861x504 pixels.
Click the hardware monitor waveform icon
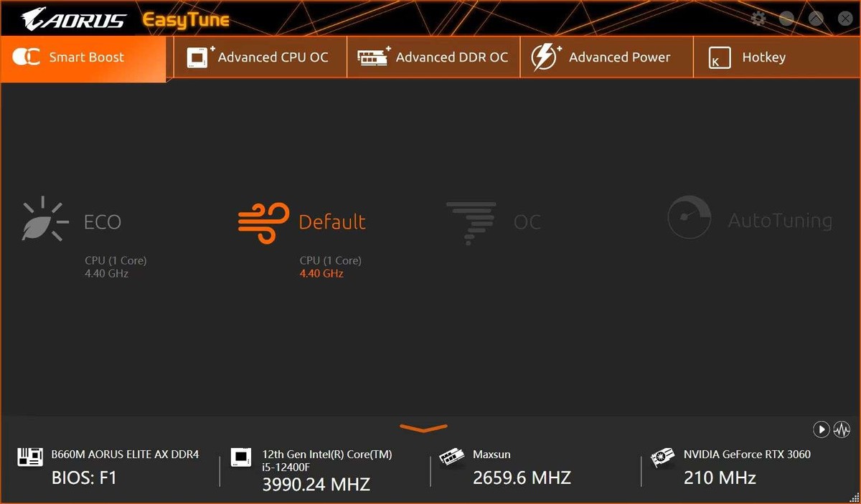point(842,429)
